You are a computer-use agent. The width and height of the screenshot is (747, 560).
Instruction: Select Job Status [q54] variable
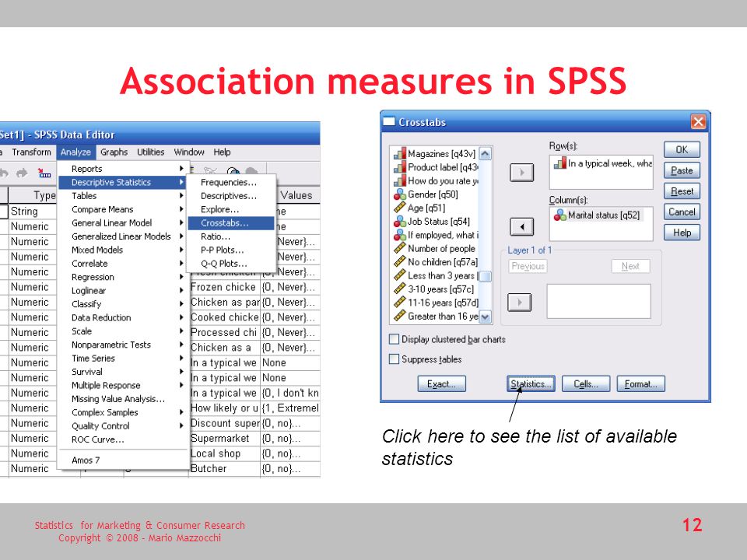(432, 222)
